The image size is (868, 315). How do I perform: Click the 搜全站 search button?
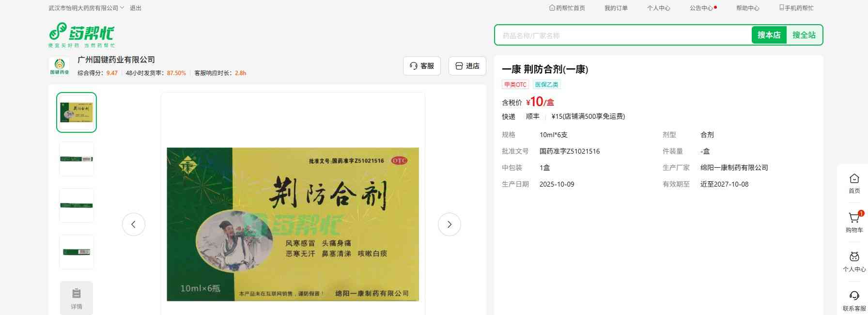804,35
